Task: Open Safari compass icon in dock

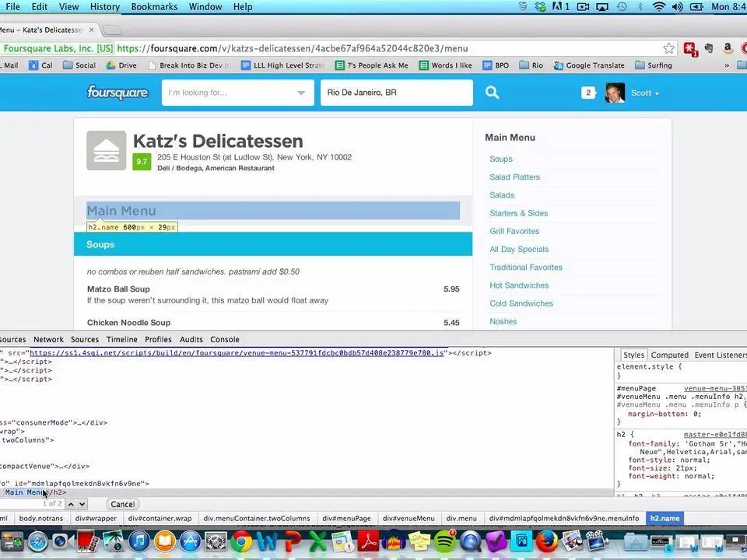Action: click(x=38, y=542)
